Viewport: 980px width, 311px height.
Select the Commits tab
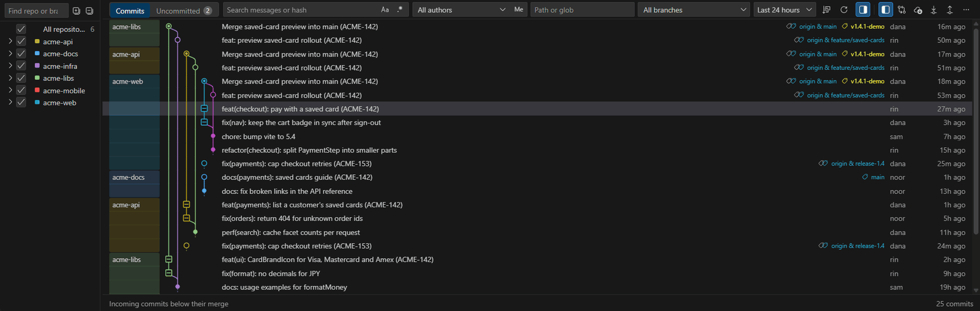130,10
